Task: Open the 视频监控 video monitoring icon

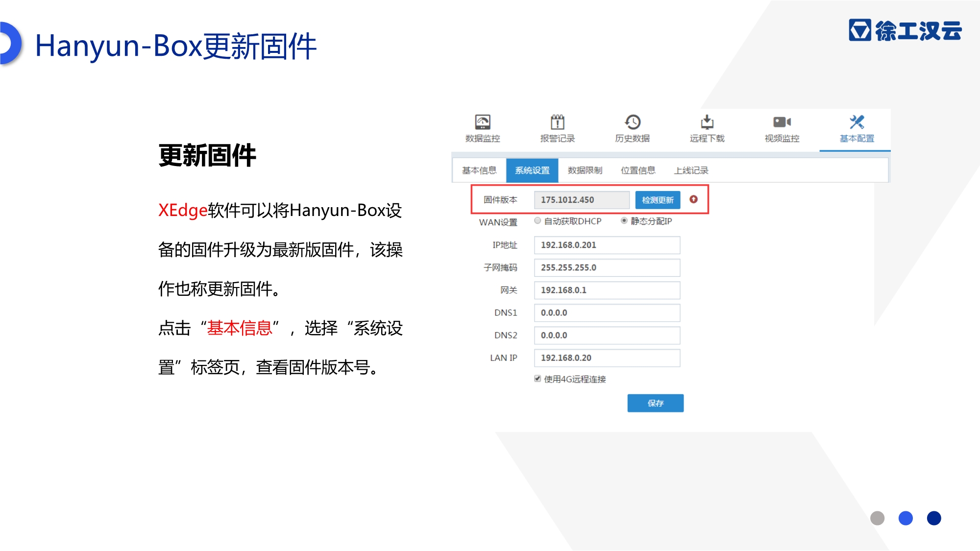Action: [x=782, y=128]
